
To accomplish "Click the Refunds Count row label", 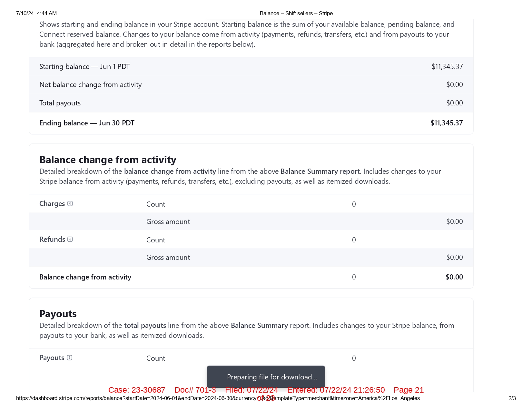I will [156, 240].
